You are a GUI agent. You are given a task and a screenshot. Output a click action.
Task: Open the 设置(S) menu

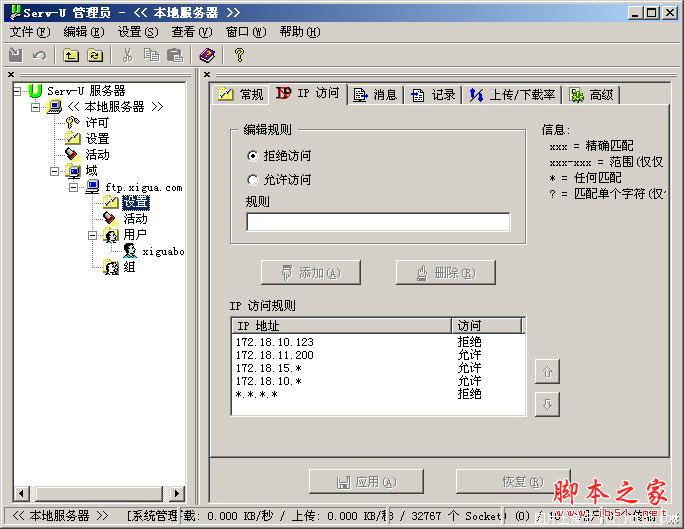coord(138,32)
